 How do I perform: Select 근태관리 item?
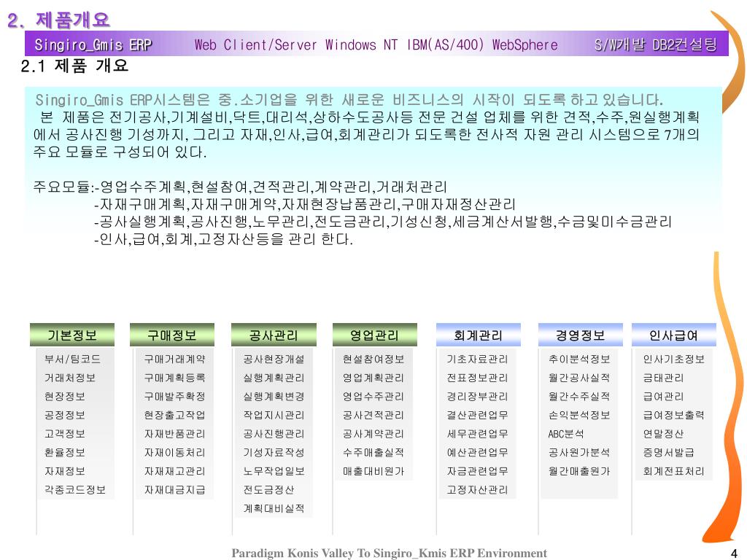[x=664, y=378]
